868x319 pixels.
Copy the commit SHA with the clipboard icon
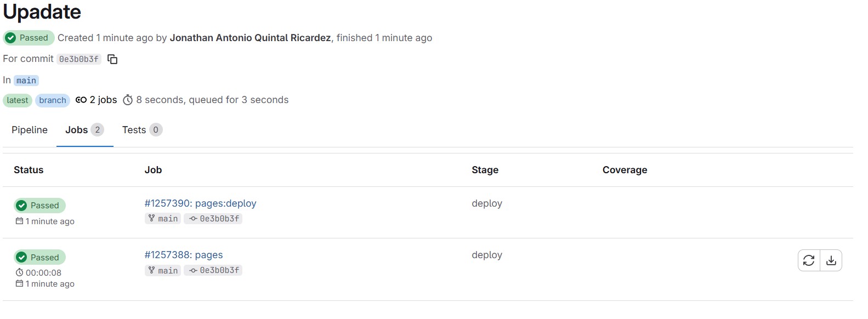point(112,59)
